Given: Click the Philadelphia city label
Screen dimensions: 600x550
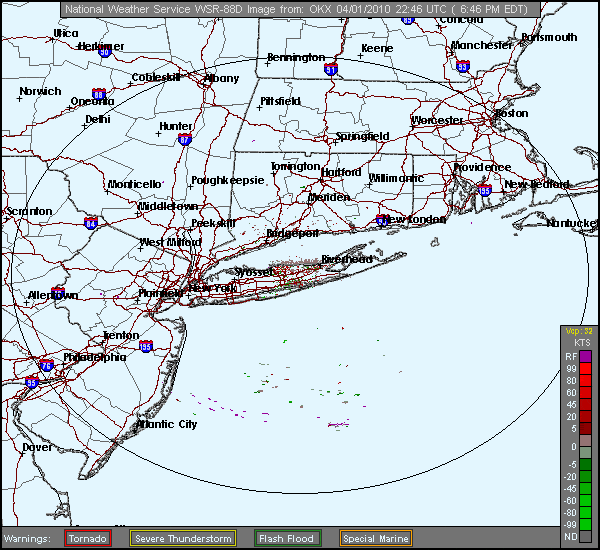Looking at the screenshot, I should [x=95, y=357].
